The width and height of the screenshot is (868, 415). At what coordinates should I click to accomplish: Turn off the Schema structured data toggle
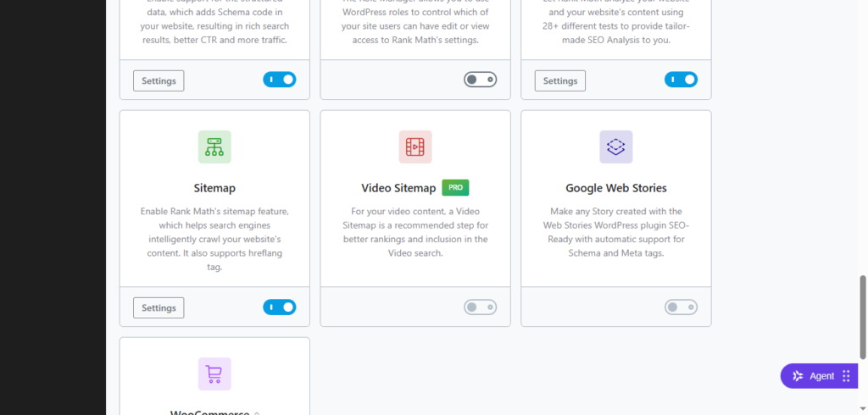coord(280,80)
